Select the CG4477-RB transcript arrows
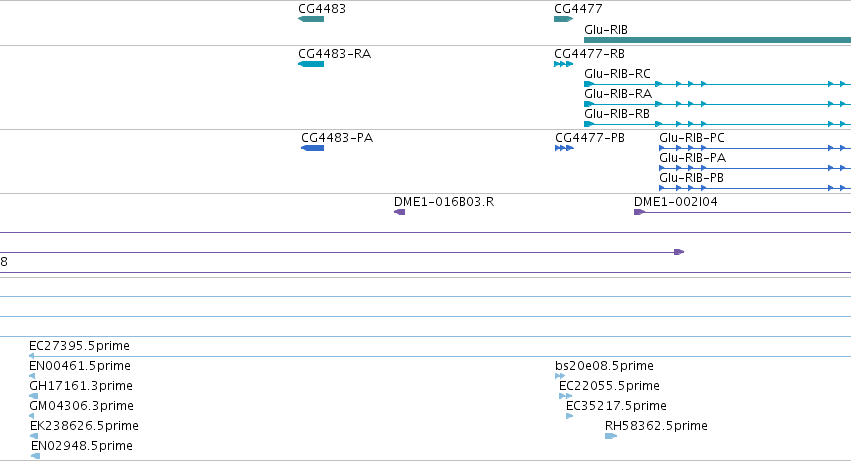Image resolution: width=851 pixels, height=461 pixels. pos(563,64)
